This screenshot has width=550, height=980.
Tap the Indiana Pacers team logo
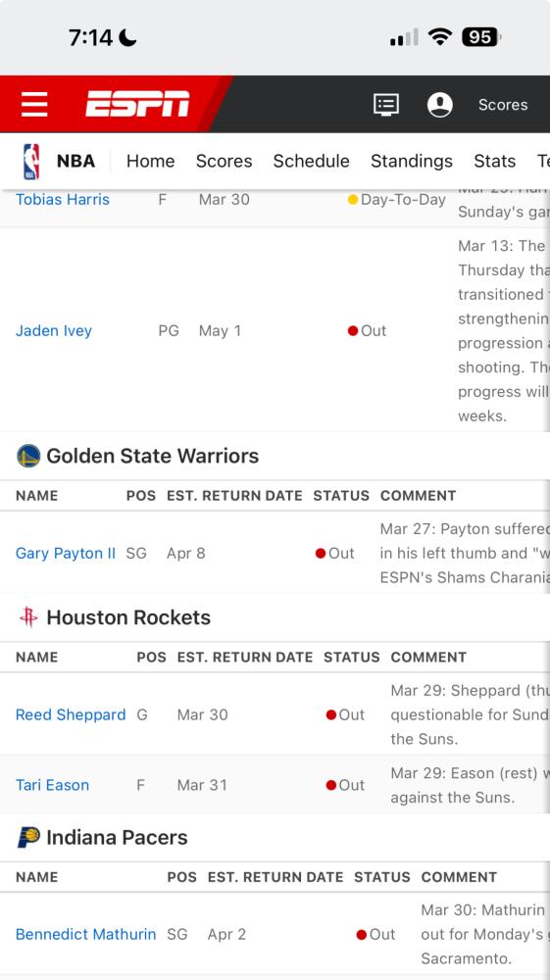coord(28,837)
